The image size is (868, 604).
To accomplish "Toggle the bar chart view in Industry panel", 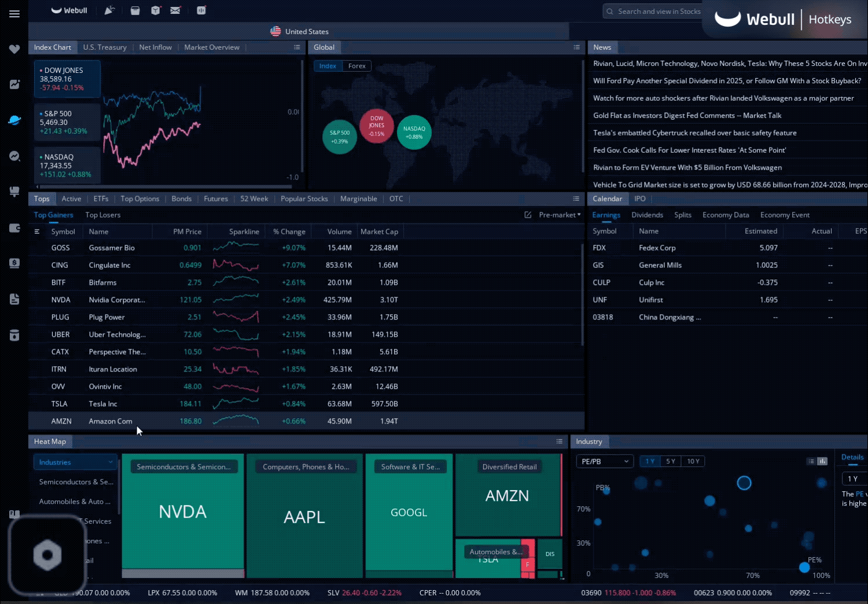I will [822, 461].
